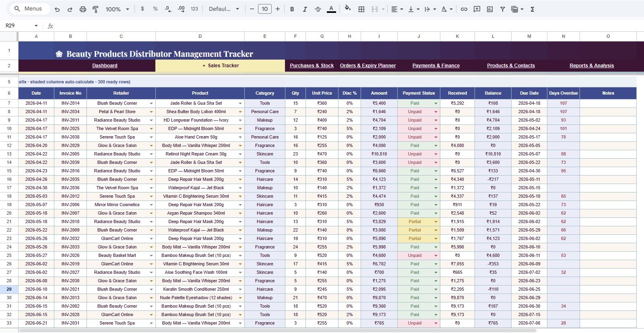Click the Redo icon
Screen dimensions: 644x333
(x=70, y=9)
